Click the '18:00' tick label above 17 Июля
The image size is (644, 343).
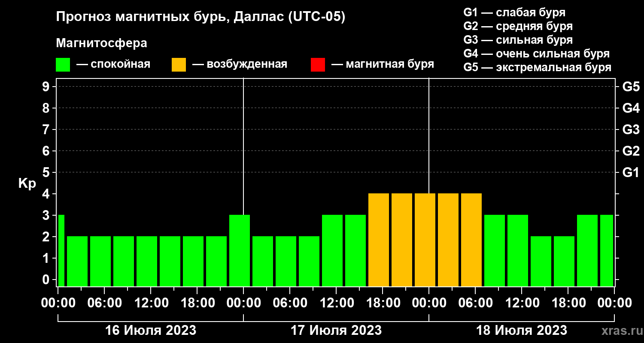[383, 303]
